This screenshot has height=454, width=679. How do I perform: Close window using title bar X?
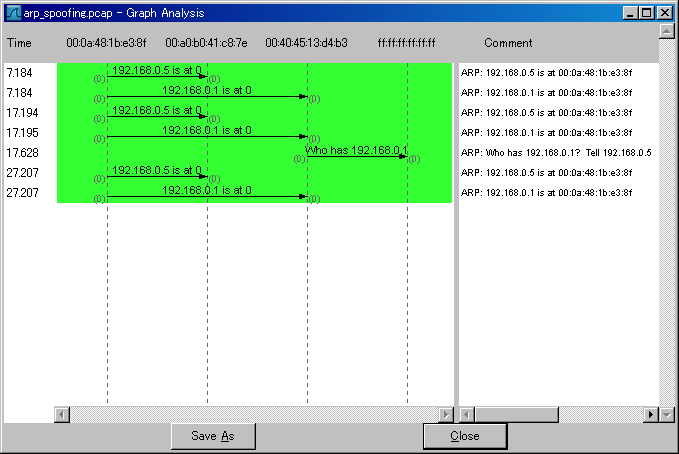coord(664,13)
